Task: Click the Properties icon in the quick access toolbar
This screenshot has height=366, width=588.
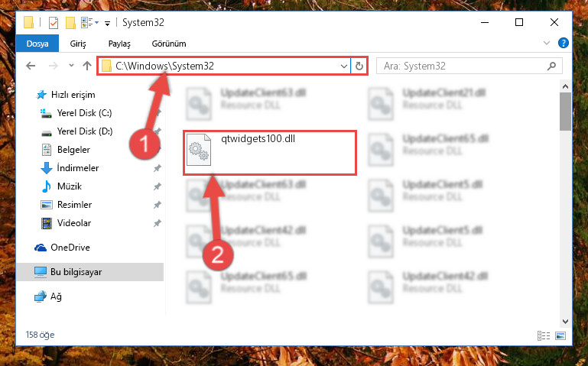Action: point(54,23)
